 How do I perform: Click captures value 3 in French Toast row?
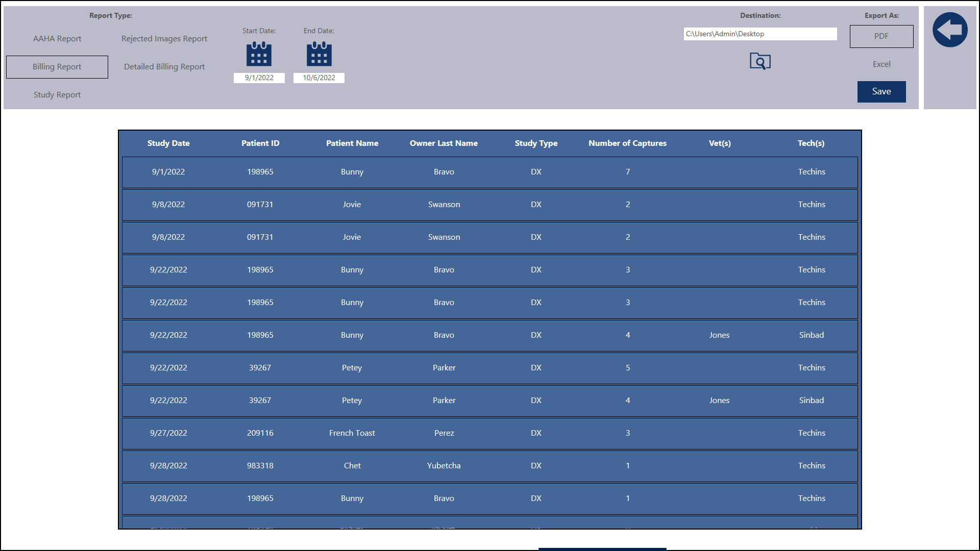628,433
